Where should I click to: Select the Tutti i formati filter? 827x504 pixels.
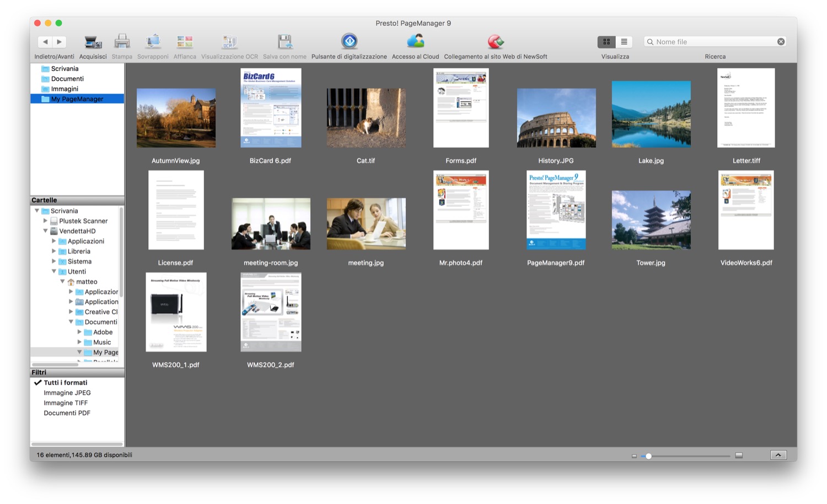(x=65, y=383)
